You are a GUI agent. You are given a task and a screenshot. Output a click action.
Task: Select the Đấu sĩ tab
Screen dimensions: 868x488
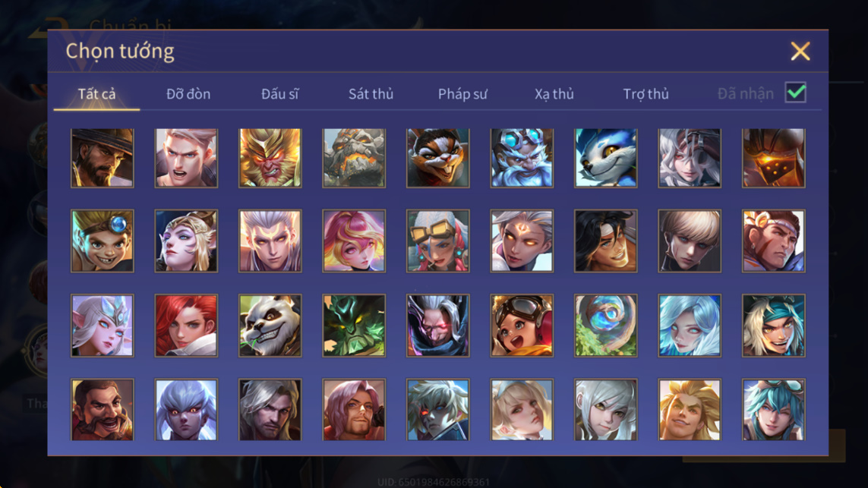tap(280, 94)
